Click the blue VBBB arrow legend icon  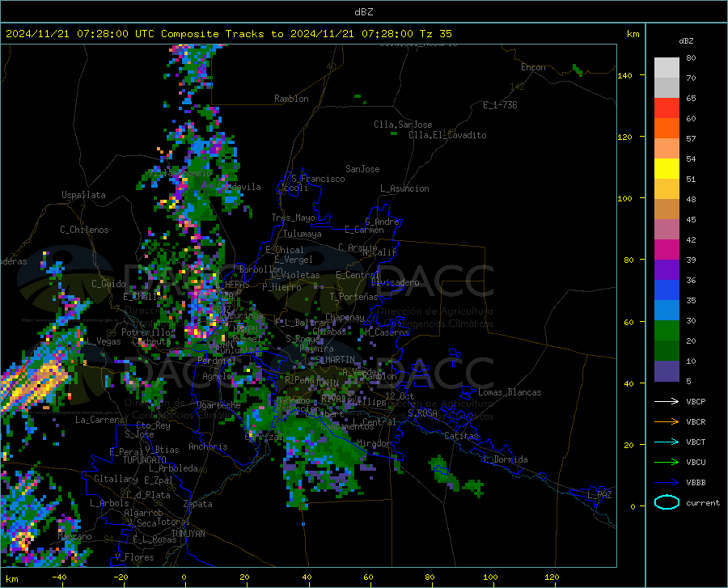click(667, 482)
